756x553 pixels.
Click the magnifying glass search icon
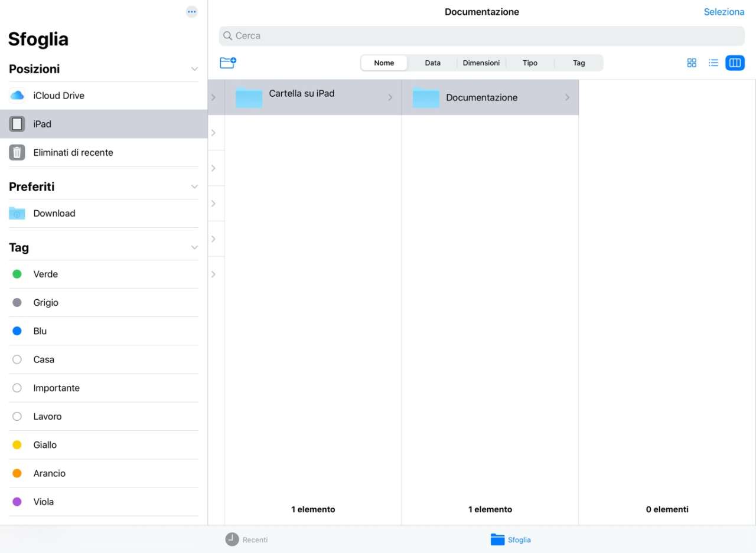pos(228,36)
